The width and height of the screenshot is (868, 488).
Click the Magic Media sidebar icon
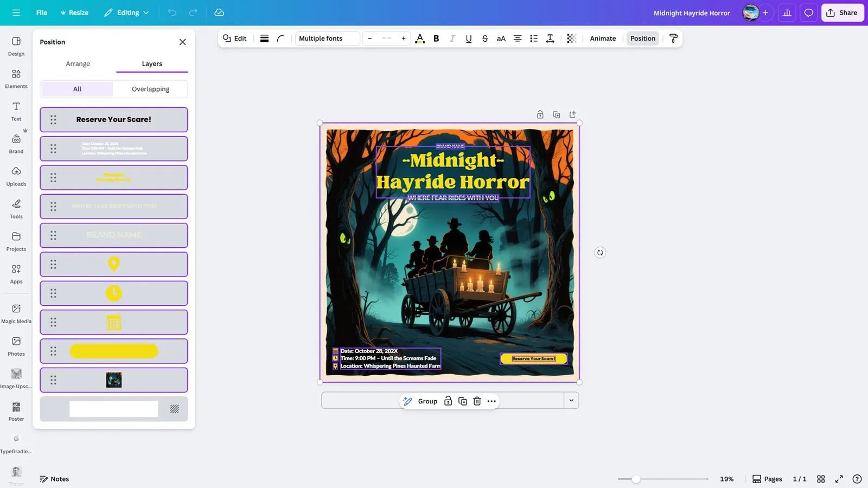click(16, 313)
